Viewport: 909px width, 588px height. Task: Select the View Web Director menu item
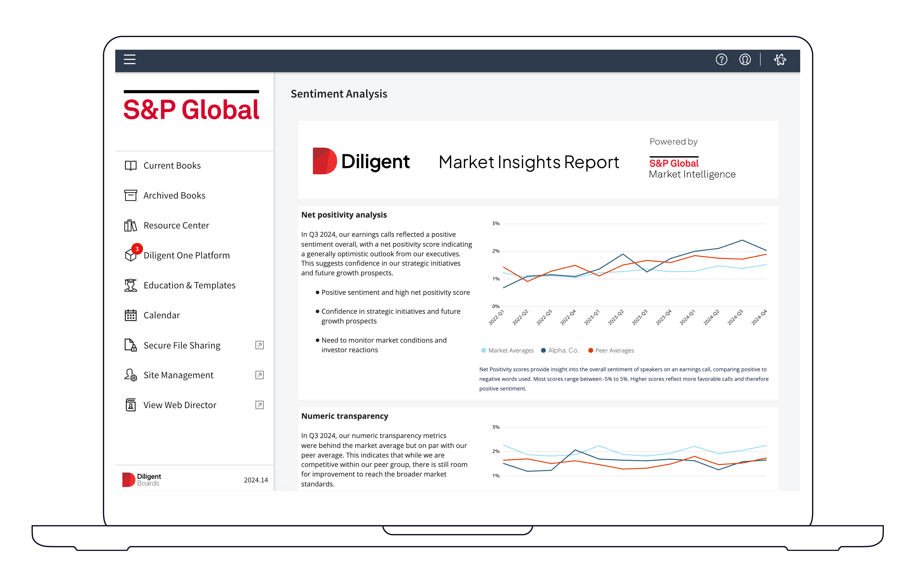click(179, 405)
